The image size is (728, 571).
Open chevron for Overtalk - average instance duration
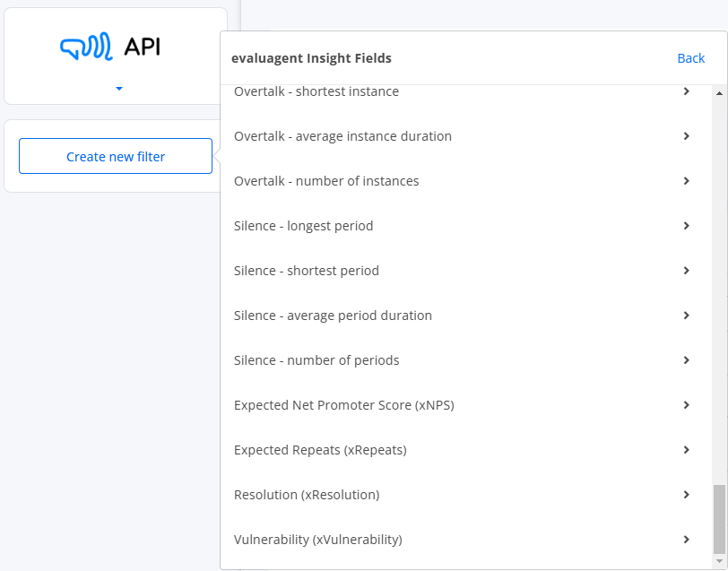click(686, 136)
